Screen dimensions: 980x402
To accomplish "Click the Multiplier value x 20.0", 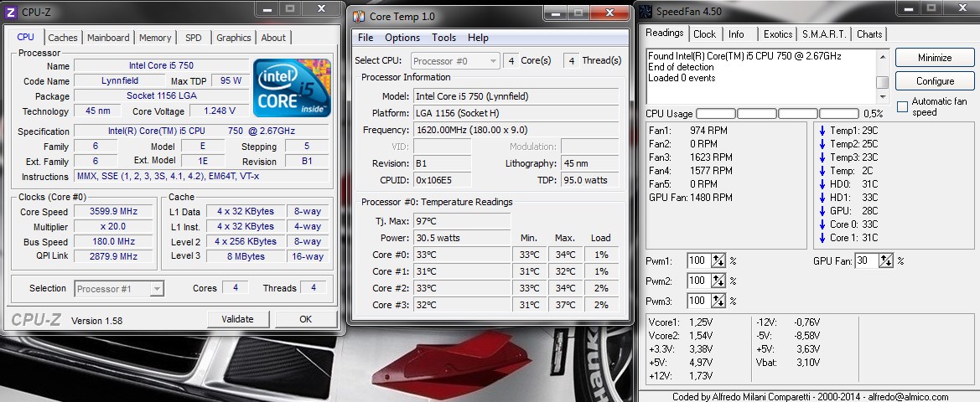I will pyautogui.click(x=113, y=227).
